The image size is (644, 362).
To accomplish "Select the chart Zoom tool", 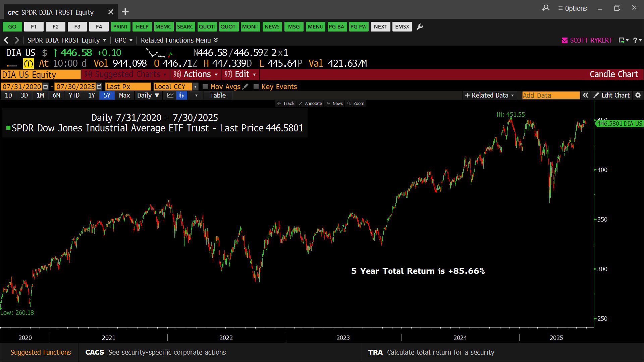I will coord(356,104).
